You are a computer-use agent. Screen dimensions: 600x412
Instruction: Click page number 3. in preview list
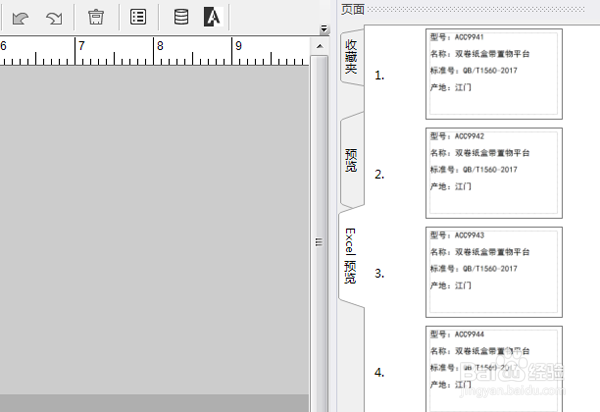(x=380, y=274)
